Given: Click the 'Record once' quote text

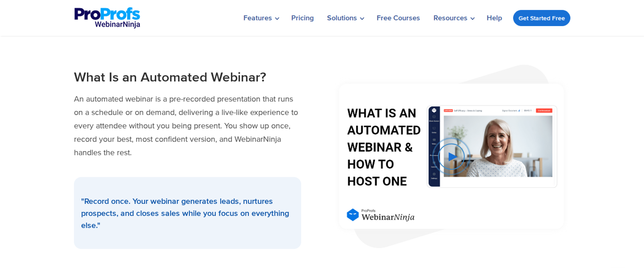Looking at the screenshot, I should 185,213.
